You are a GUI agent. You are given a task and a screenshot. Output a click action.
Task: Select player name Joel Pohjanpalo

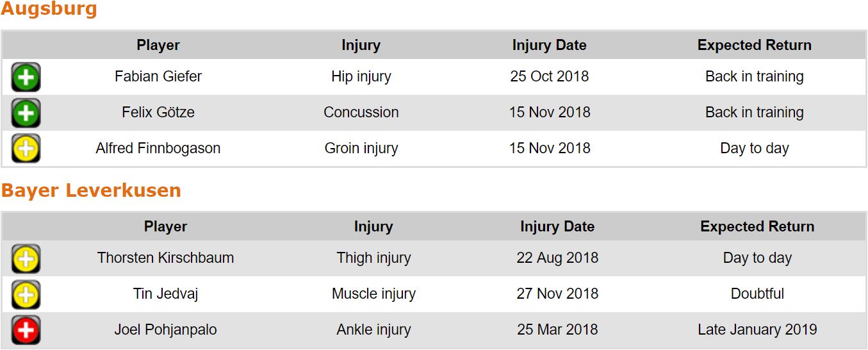[165, 330]
